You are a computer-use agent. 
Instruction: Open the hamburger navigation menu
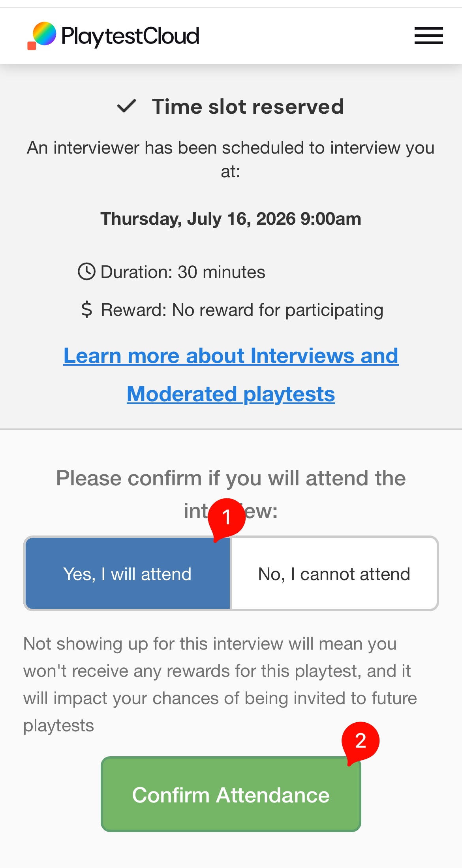tap(428, 36)
